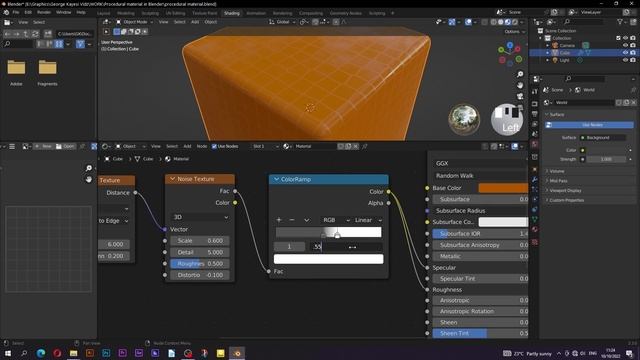Select the thumbnail display mode icon
This screenshot has width=640, height=360.
click(59, 44)
